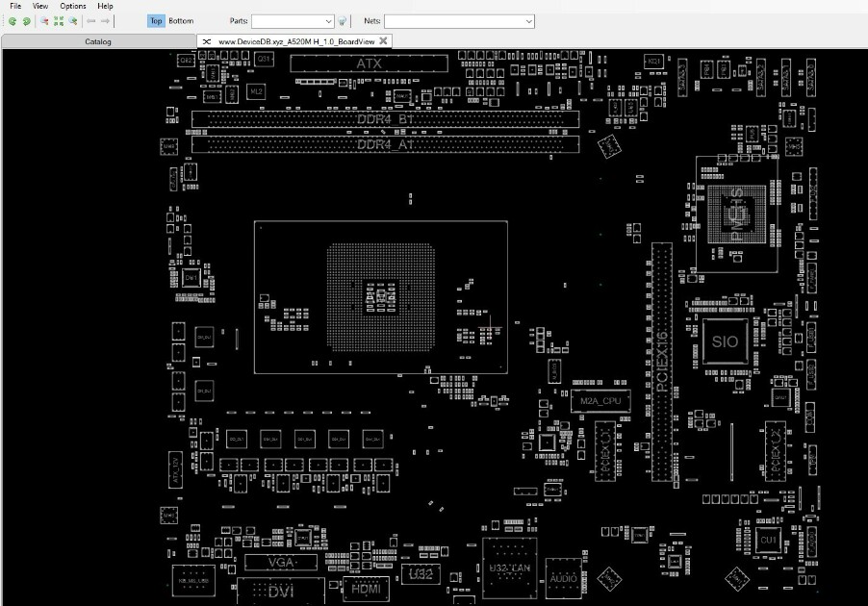Select the ATX power connector part
The height and width of the screenshot is (606, 868).
[369, 63]
